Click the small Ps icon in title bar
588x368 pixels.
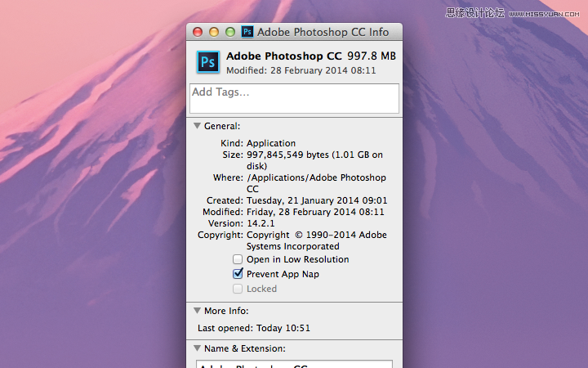pos(247,32)
